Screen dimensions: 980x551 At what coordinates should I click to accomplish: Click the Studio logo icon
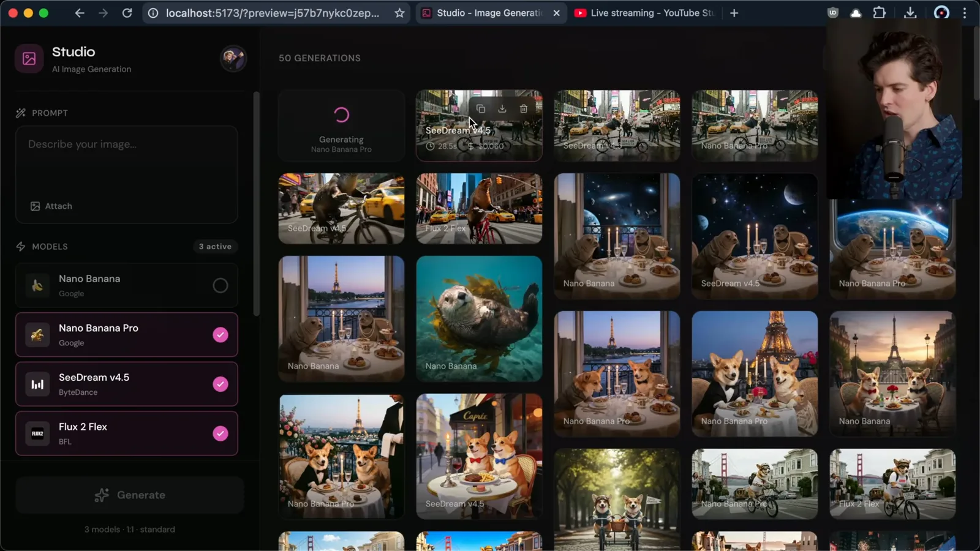pyautogui.click(x=29, y=59)
